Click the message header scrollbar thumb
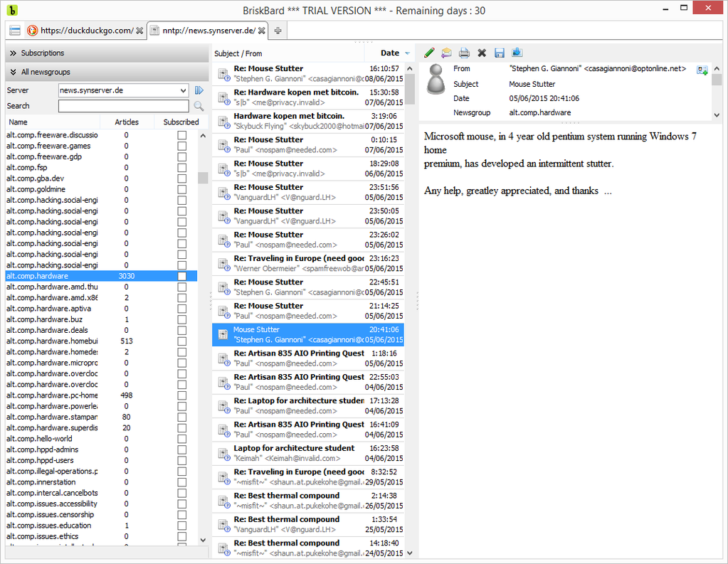Viewport: 728px width, 564px height. tap(717, 80)
